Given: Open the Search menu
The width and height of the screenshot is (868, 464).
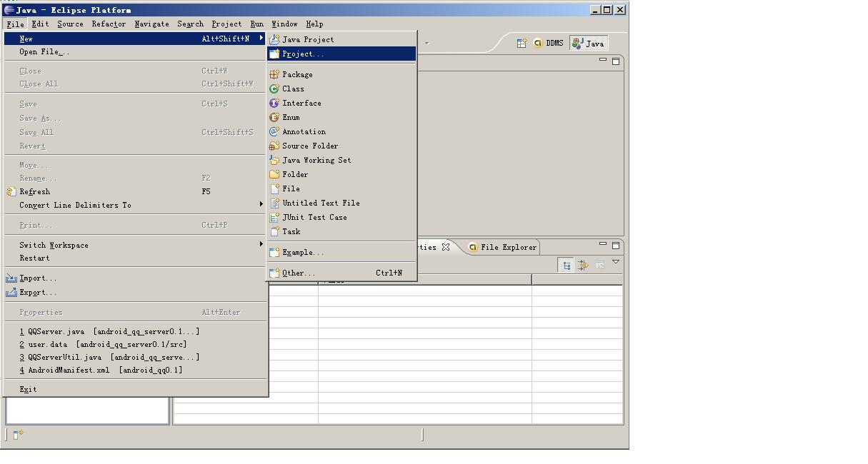Looking at the screenshot, I should tap(190, 24).
